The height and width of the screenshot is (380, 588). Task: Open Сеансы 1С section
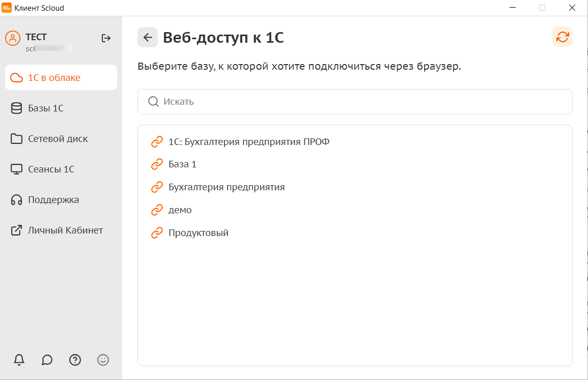[61, 169]
